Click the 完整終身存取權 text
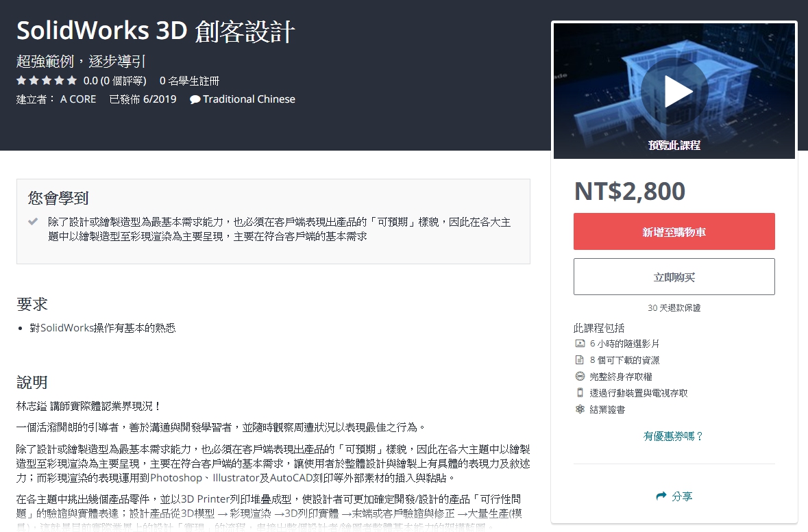 [621, 377]
